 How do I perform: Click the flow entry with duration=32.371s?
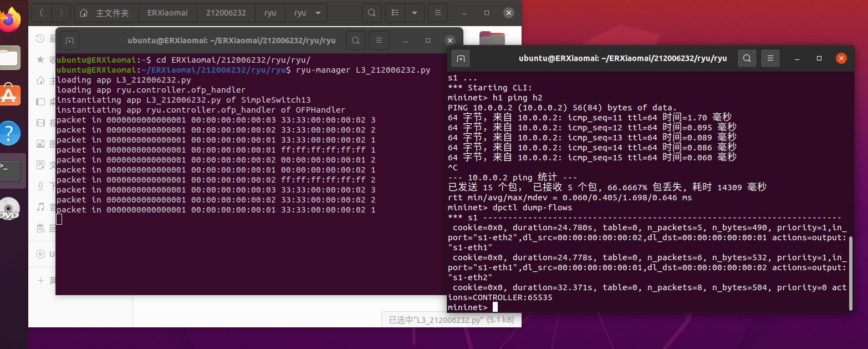pos(647,292)
